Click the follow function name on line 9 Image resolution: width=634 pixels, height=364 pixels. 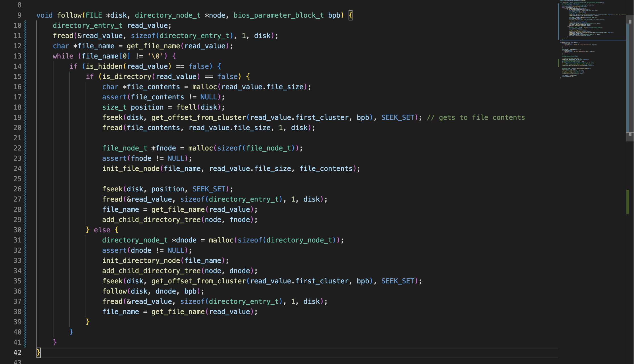(69, 15)
